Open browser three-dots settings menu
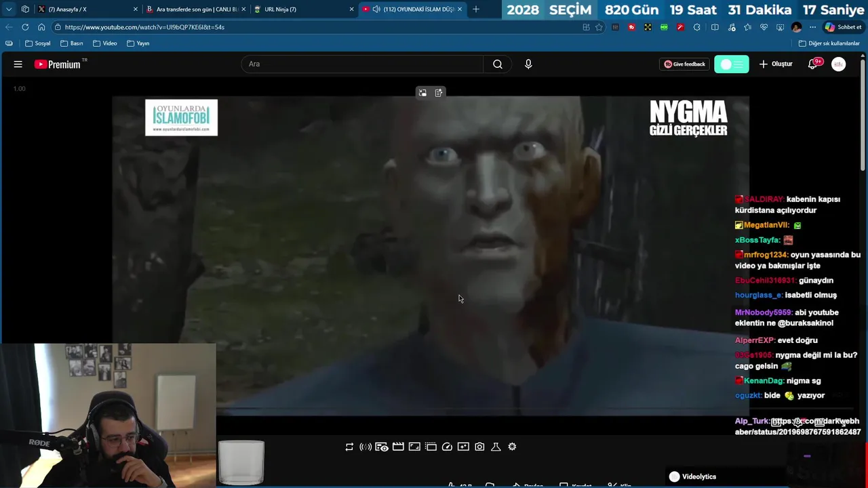Screen dimensions: 868x488 (x=812, y=27)
